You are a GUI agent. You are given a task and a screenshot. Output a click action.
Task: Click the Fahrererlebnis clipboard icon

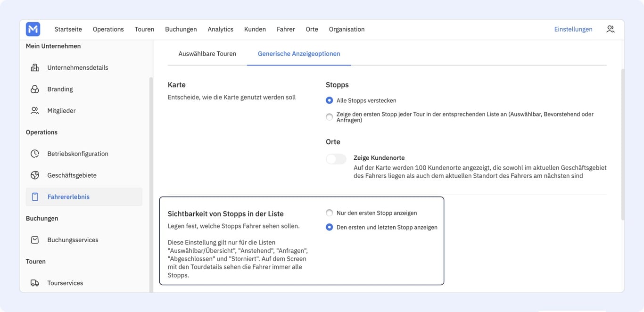pyautogui.click(x=35, y=197)
